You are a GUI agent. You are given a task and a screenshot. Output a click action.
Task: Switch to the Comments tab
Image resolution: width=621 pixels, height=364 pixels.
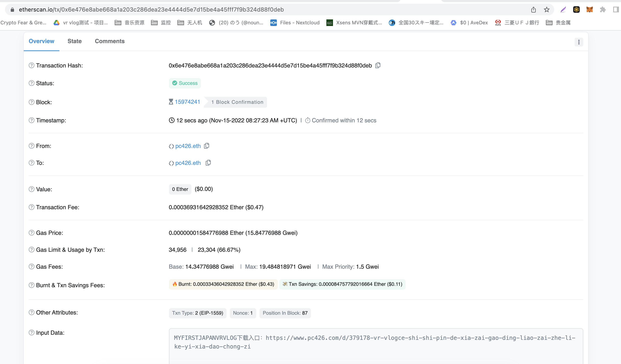click(110, 41)
